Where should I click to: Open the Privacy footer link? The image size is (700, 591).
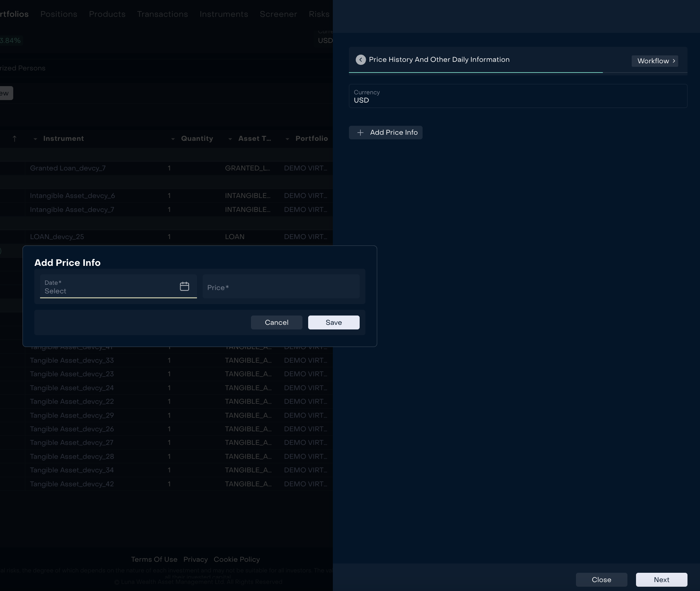(x=195, y=559)
